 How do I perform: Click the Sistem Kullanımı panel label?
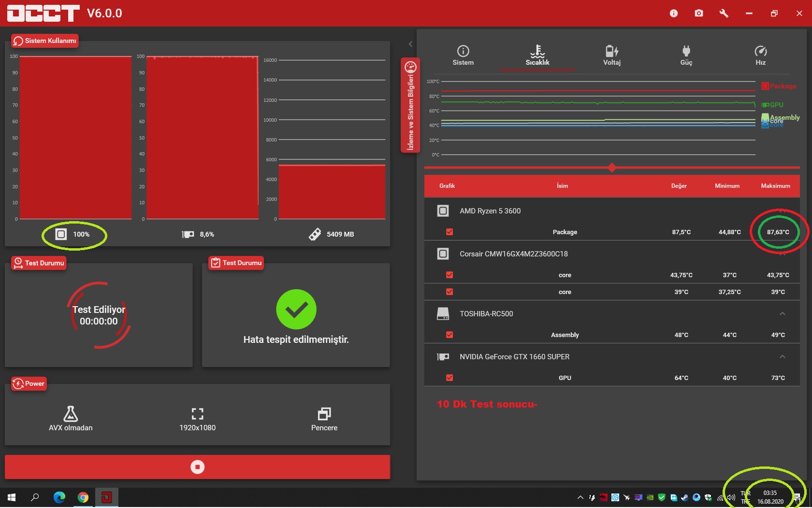pos(44,41)
